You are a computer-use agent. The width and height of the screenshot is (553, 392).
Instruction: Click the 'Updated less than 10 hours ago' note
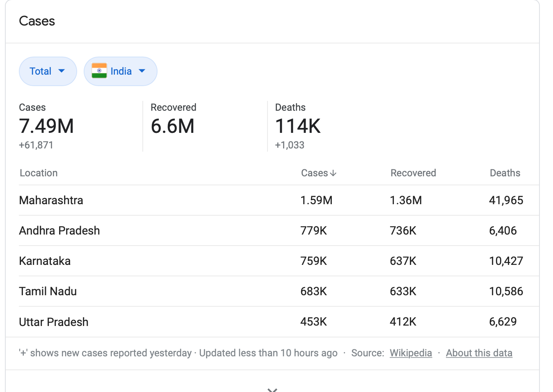click(268, 353)
